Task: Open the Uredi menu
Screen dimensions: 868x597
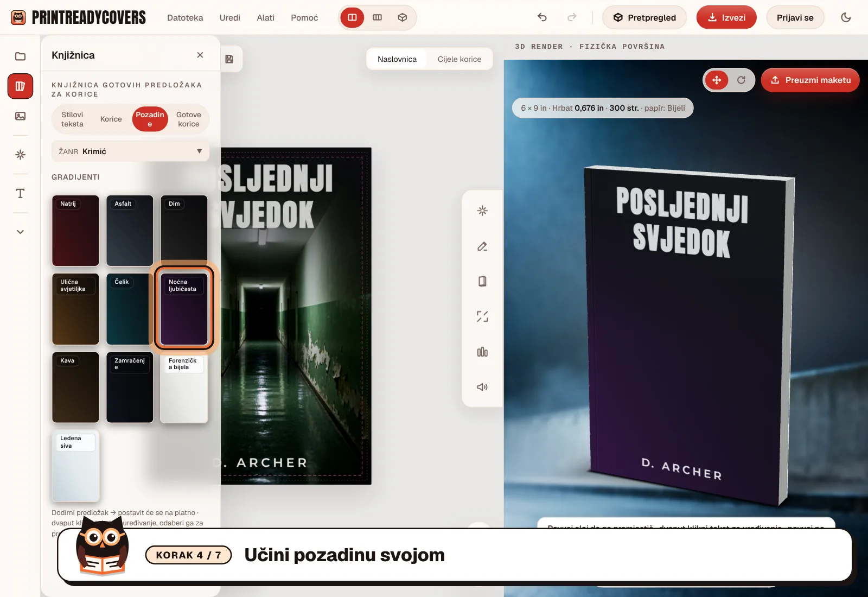Action: (x=230, y=18)
